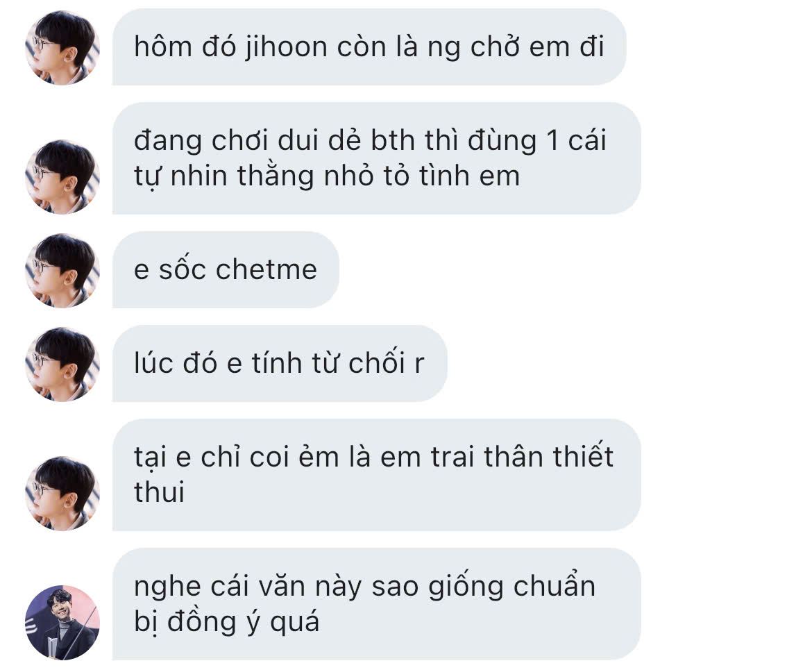
Task: Click avatar next to 'tại e chỉ coi' message
Action: tap(62, 494)
